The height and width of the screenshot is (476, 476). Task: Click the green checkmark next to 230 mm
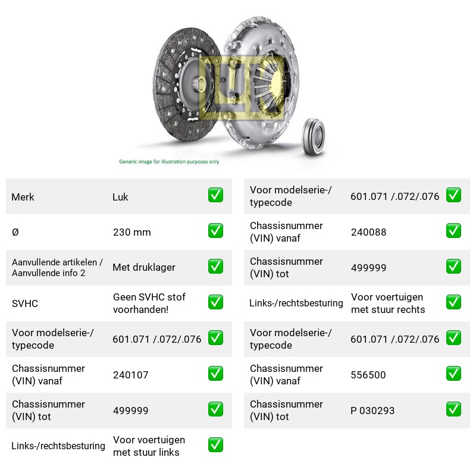[215, 231]
